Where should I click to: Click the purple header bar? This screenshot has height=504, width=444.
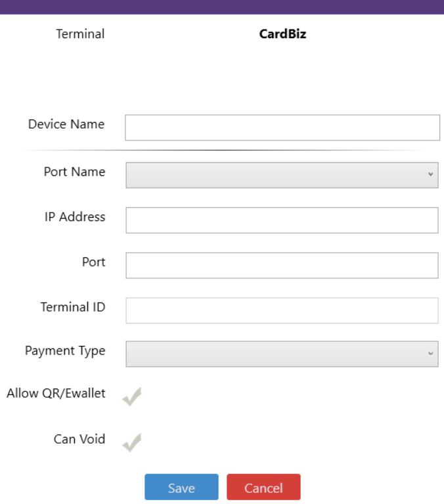[222, 7]
